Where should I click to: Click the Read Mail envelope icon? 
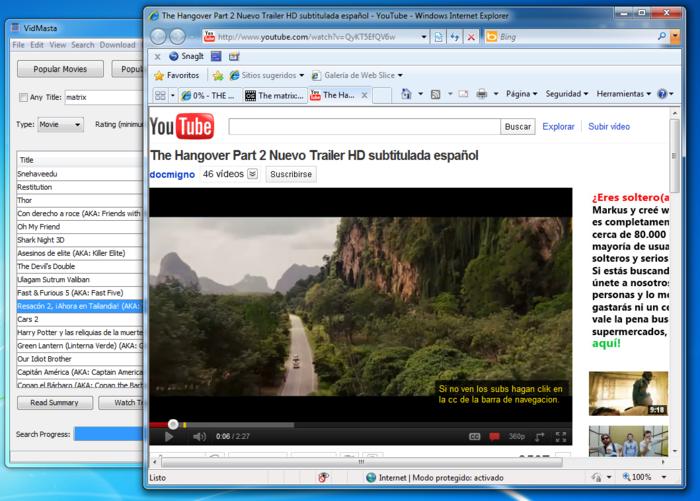[463, 94]
